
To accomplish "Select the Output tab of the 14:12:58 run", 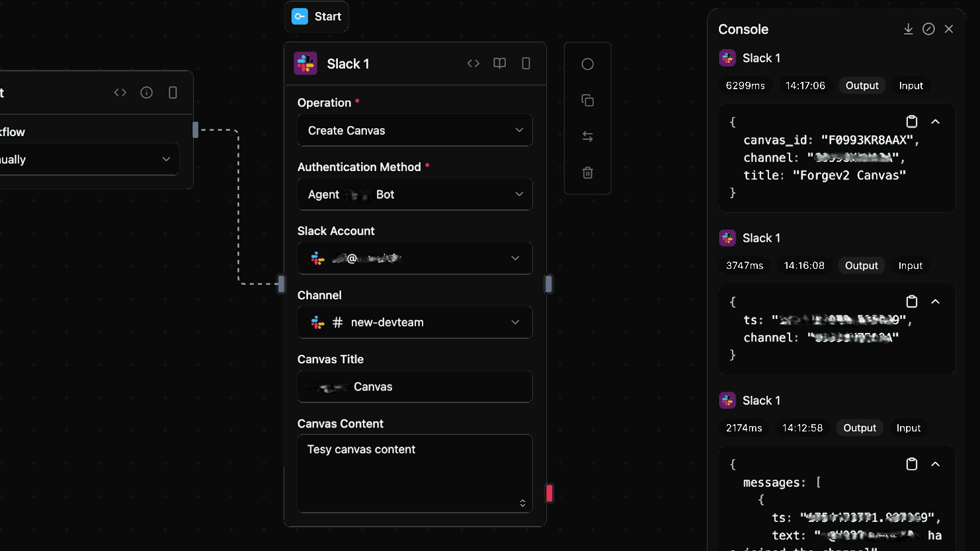I will point(859,427).
